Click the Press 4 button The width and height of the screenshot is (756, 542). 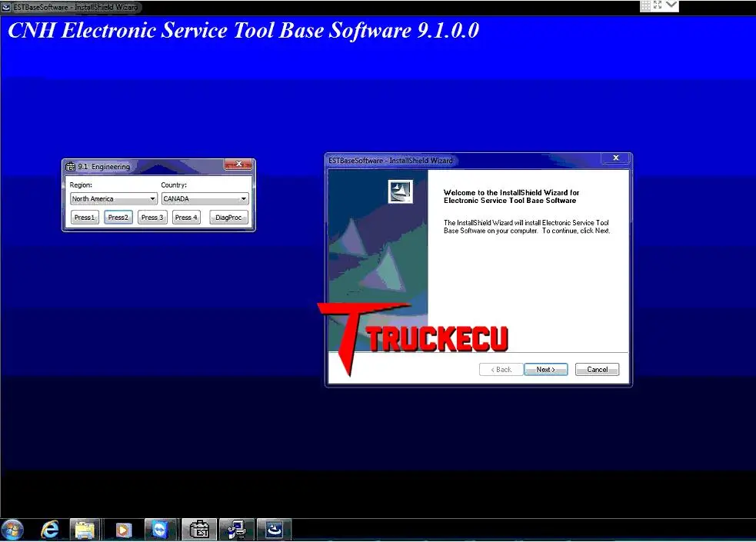186,218
